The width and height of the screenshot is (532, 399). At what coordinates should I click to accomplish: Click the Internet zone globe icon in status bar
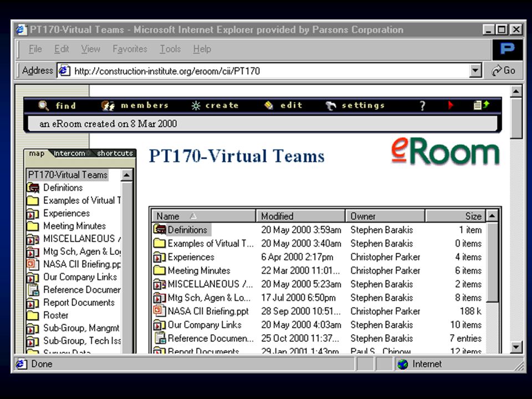(402, 364)
